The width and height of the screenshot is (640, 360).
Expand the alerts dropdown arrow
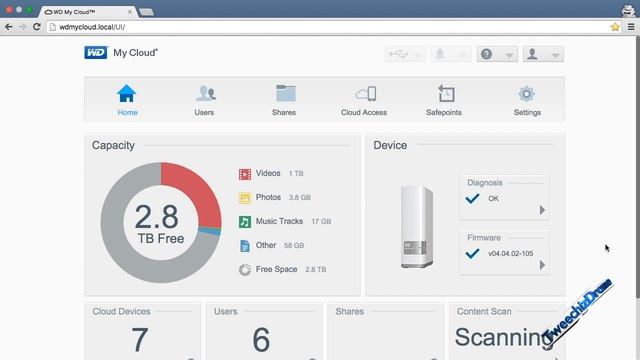pyautogui.click(x=463, y=55)
